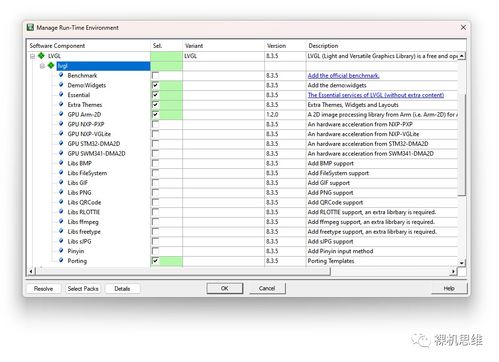Click the Essential component icon
Viewport: 499px width, 362px height.
point(61,94)
